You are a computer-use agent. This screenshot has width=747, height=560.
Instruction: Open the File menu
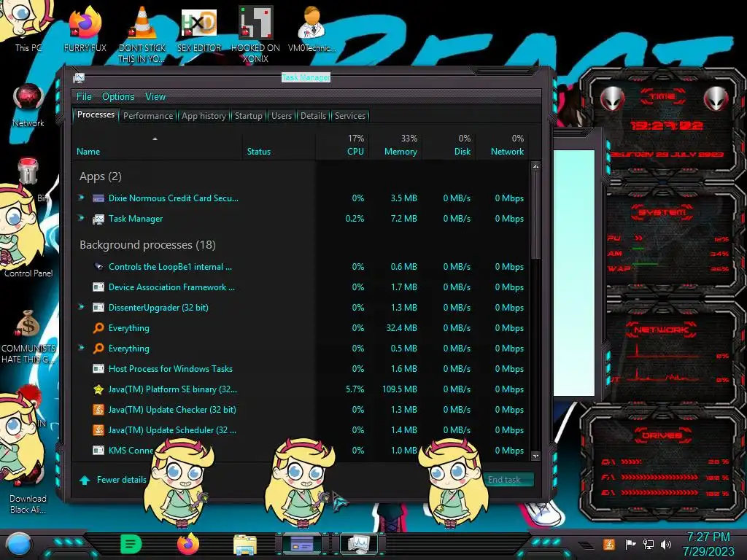pyautogui.click(x=84, y=97)
